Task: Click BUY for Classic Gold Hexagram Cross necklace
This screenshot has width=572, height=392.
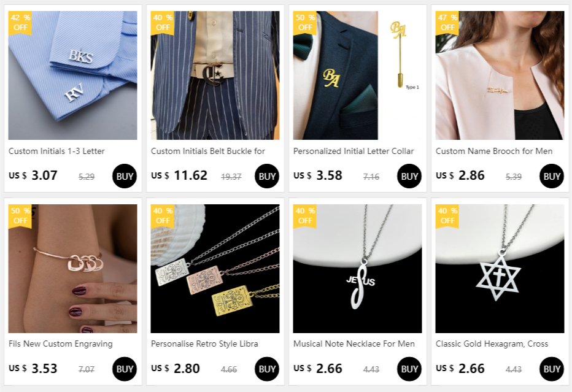Action: click(551, 369)
